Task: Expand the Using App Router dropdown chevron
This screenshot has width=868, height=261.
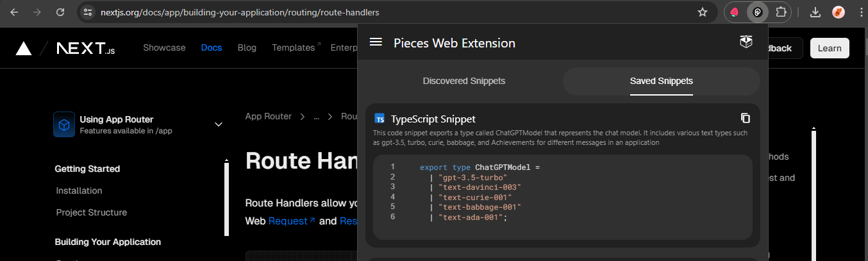Action: (x=219, y=124)
